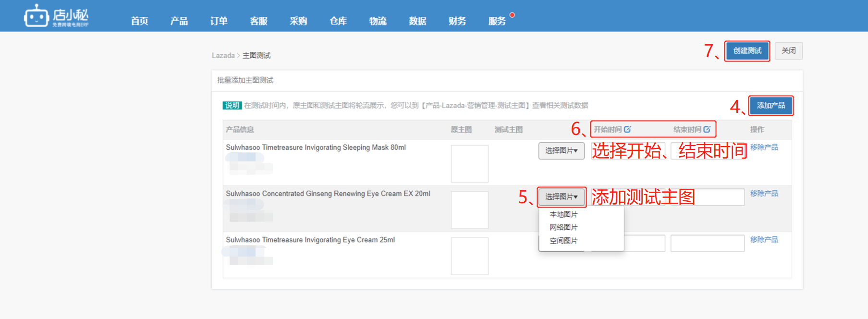Click the 操作 column header
The height and width of the screenshot is (319, 868).
coord(757,130)
